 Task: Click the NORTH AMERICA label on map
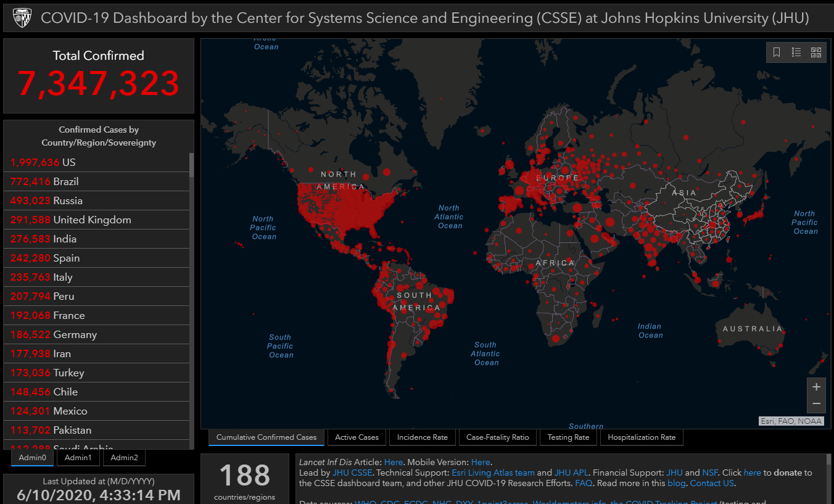pyautogui.click(x=339, y=181)
